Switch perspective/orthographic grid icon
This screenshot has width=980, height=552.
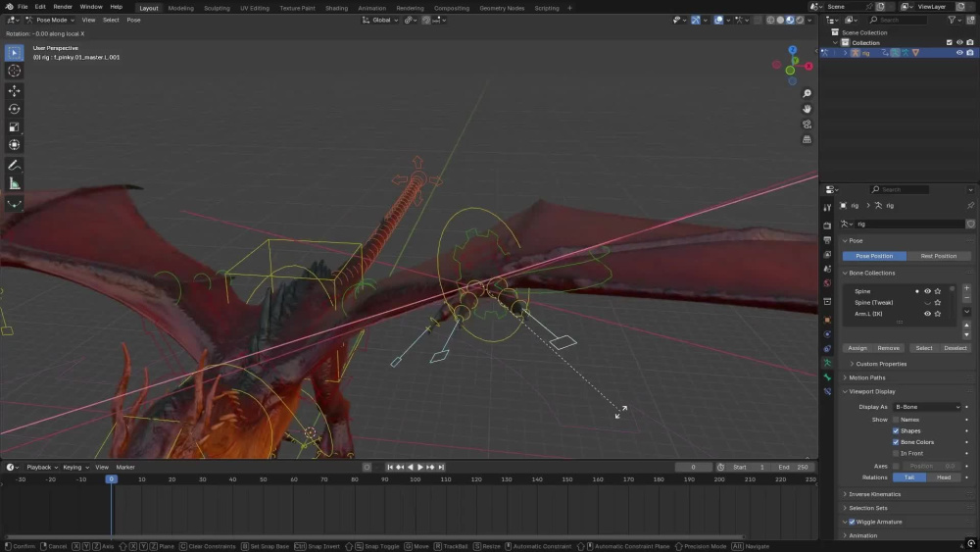pyautogui.click(x=807, y=139)
